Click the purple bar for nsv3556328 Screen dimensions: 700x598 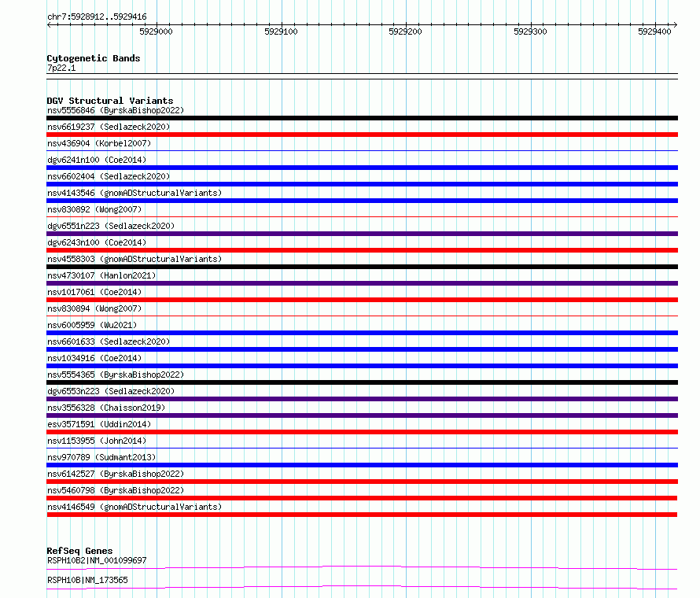(362, 415)
